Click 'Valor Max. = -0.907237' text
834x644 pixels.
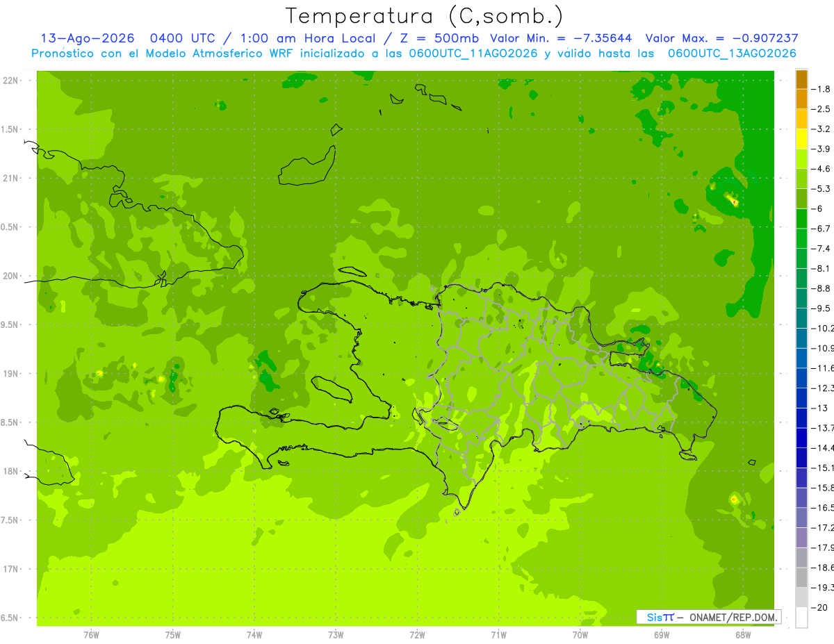pyautogui.click(x=721, y=38)
